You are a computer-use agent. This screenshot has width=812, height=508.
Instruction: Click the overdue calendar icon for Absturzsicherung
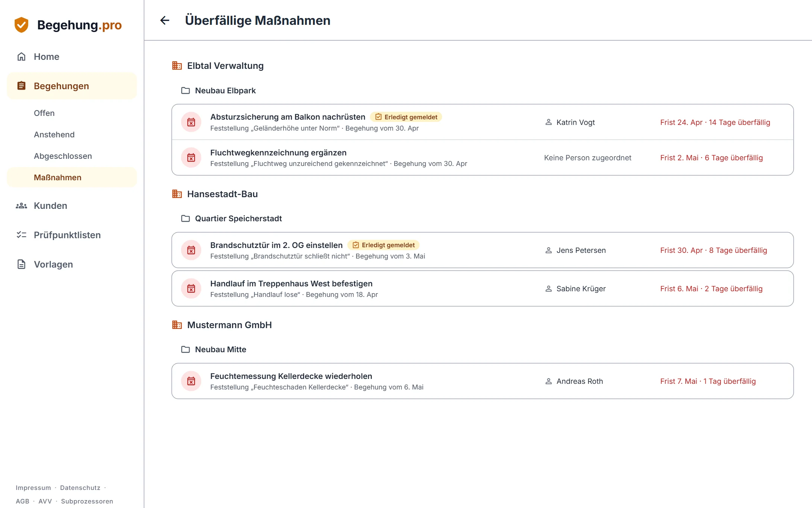tap(191, 122)
